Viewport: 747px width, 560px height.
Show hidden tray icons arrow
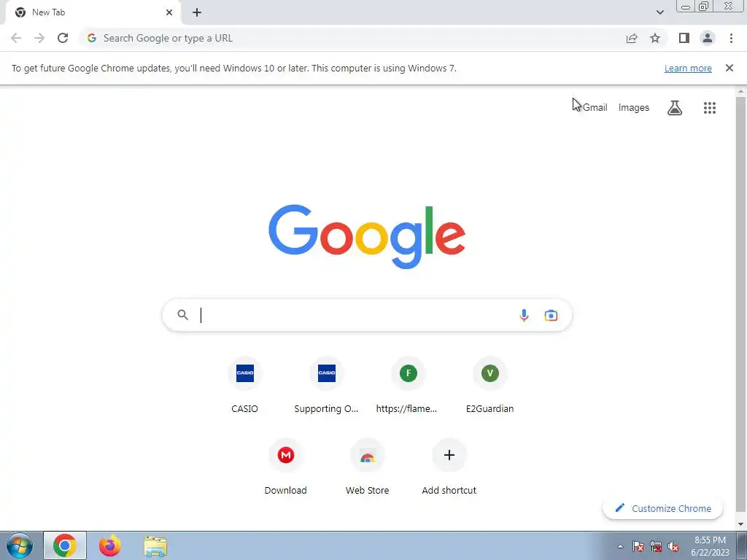620,546
